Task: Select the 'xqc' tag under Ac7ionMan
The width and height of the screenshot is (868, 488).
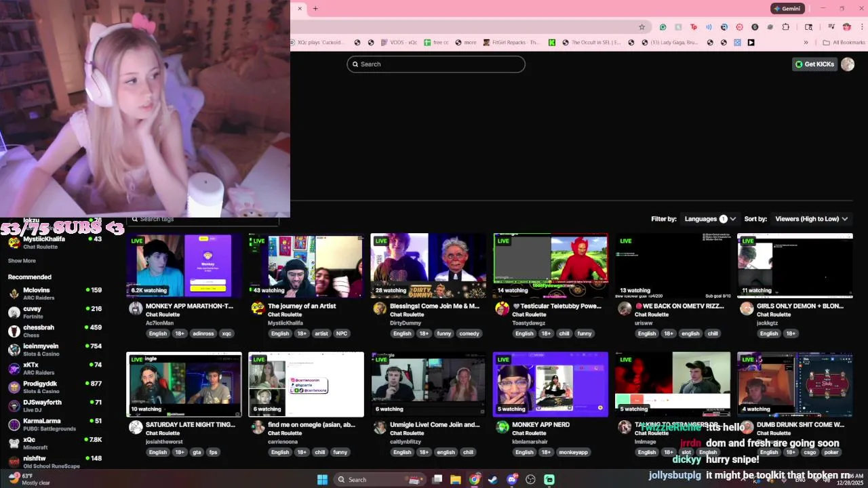Action: 226,333
